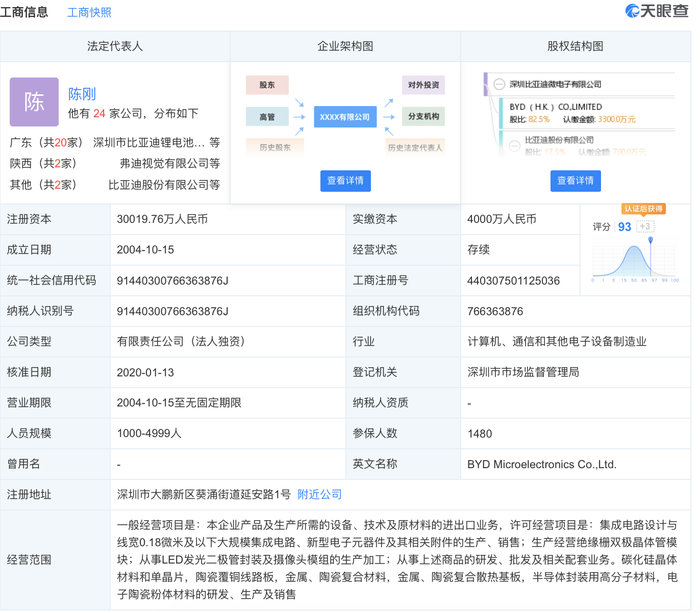This screenshot has width=700, height=613.
Task: Click 查看详情 under 企业架构图
Action: 345,181
